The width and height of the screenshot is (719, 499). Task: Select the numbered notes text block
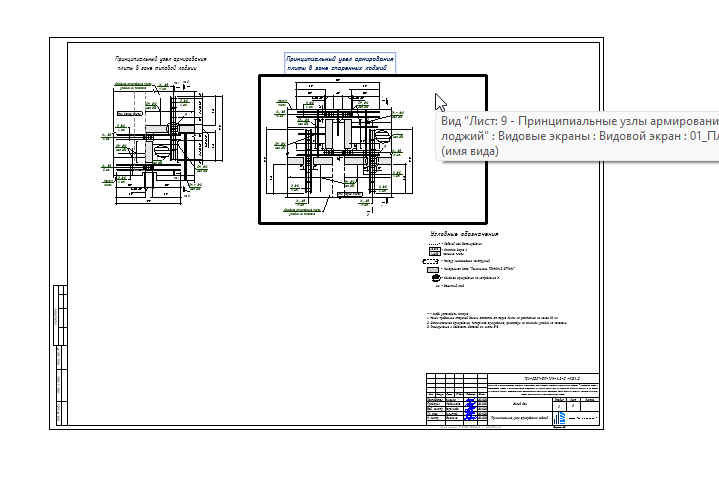[x=496, y=321]
